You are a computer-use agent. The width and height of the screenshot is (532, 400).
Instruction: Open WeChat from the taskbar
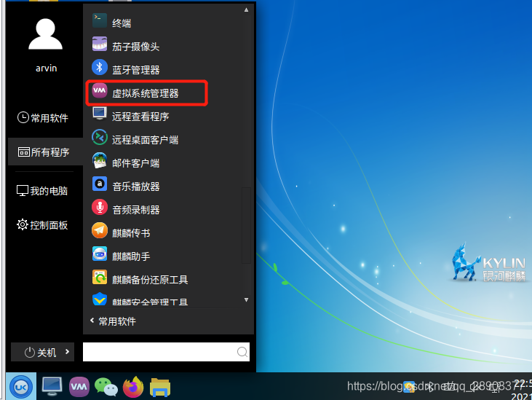pos(106,387)
